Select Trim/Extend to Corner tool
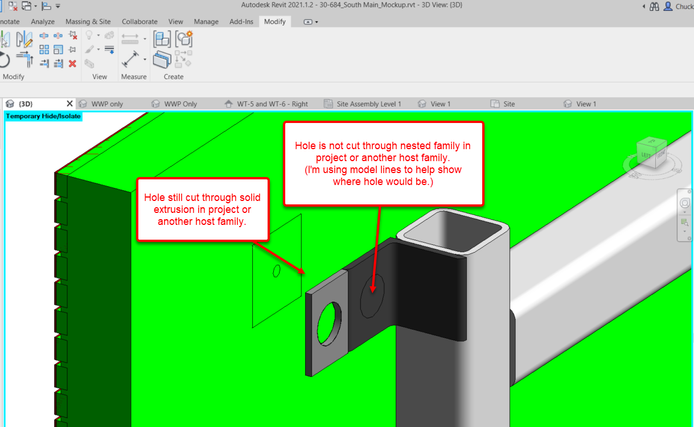The height and width of the screenshot is (427, 694). [x=25, y=59]
